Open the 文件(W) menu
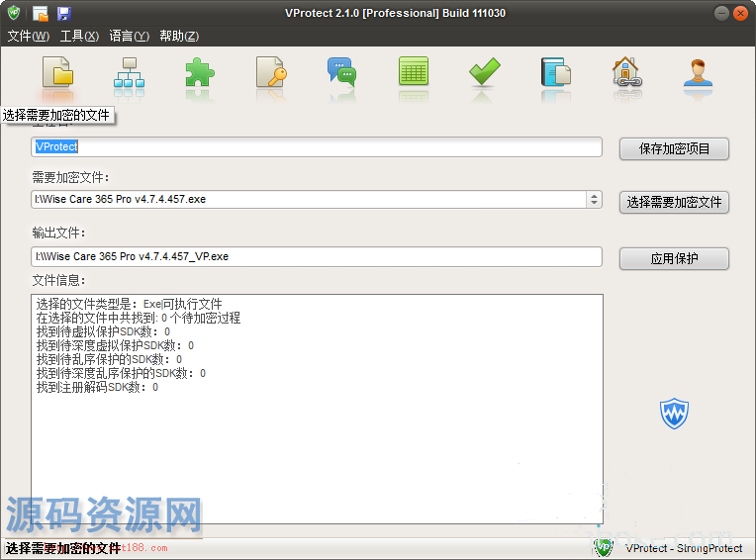This screenshot has width=756, height=560. click(x=29, y=37)
